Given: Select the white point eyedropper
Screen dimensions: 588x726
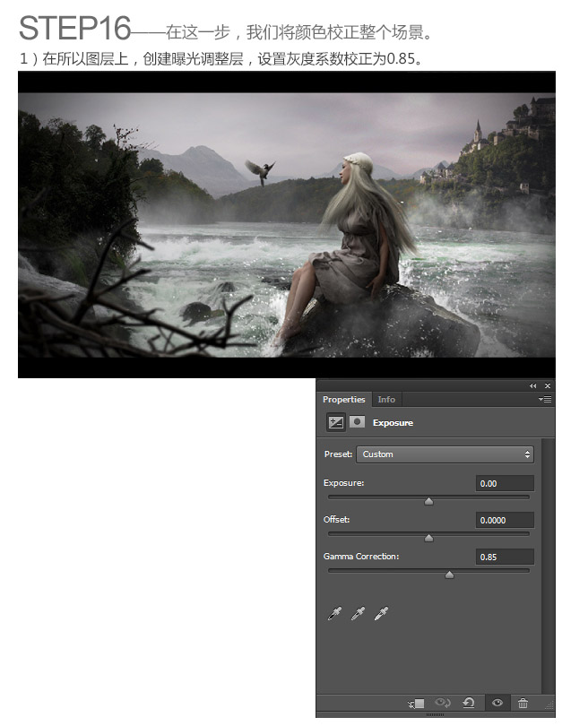Looking at the screenshot, I should coord(381,613).
